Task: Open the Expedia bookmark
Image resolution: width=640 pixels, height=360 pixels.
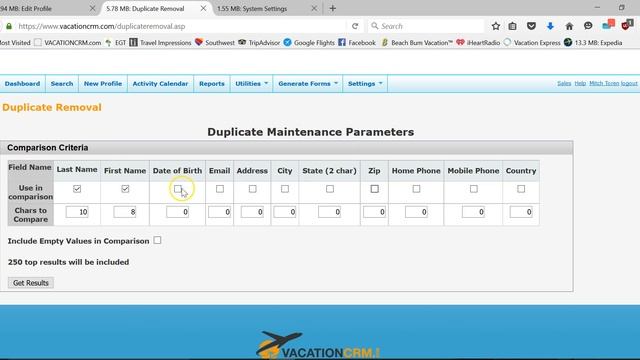Action: point(593,42)
